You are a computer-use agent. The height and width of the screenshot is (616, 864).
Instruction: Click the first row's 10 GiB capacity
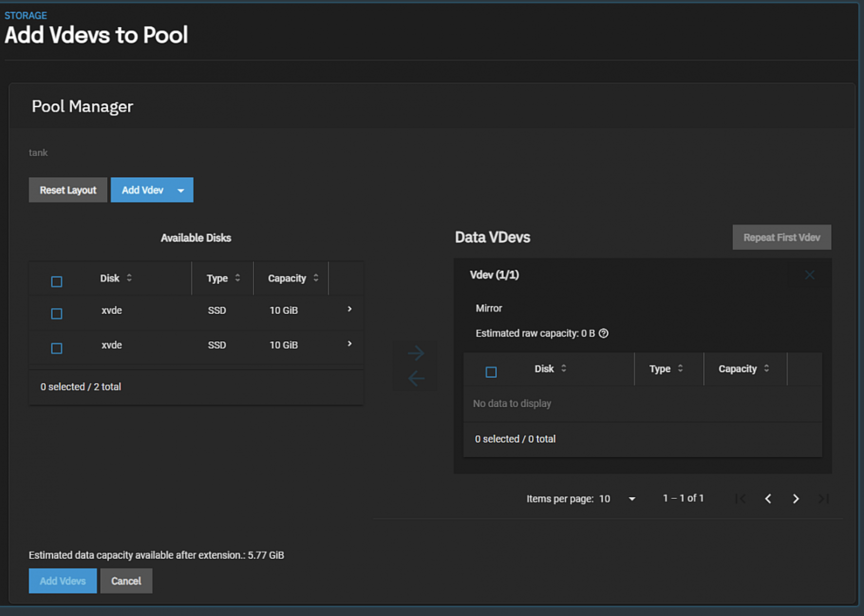click(284, 310)
